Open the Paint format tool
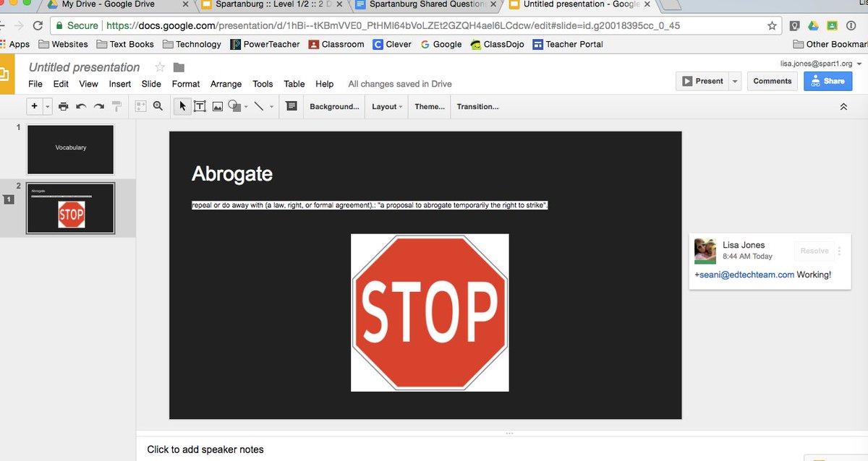 [x=116, y=106]
